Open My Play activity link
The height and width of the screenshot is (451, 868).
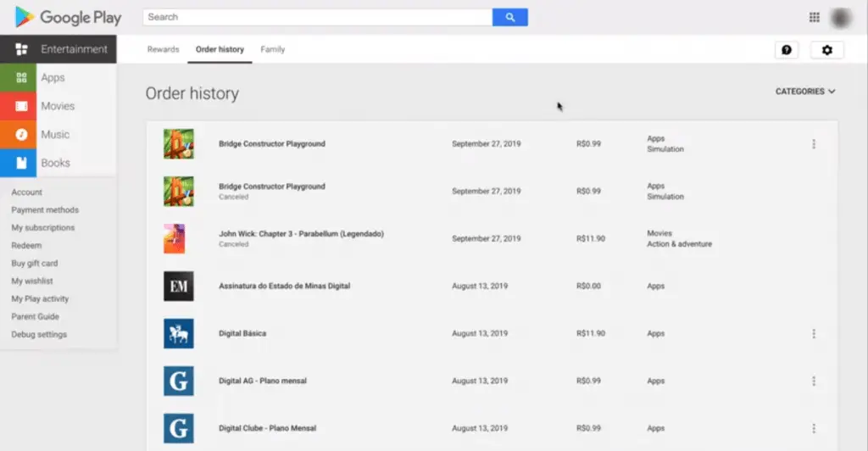click(x=40, y=298)
